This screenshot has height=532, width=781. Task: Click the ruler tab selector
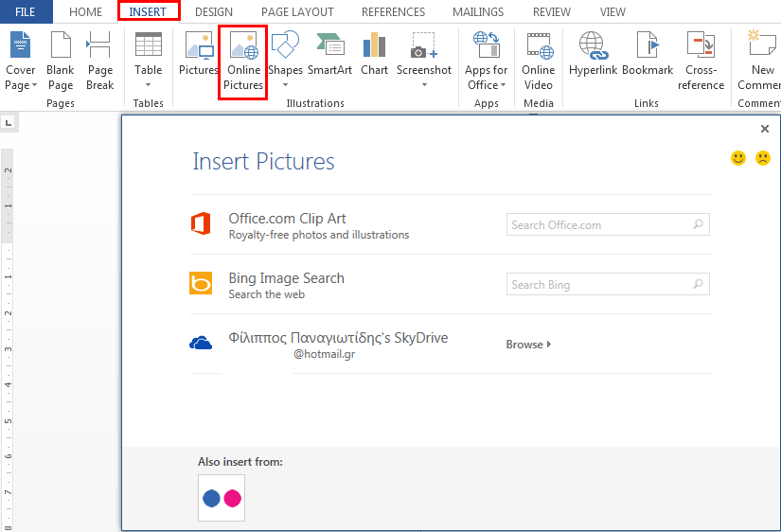9,122
